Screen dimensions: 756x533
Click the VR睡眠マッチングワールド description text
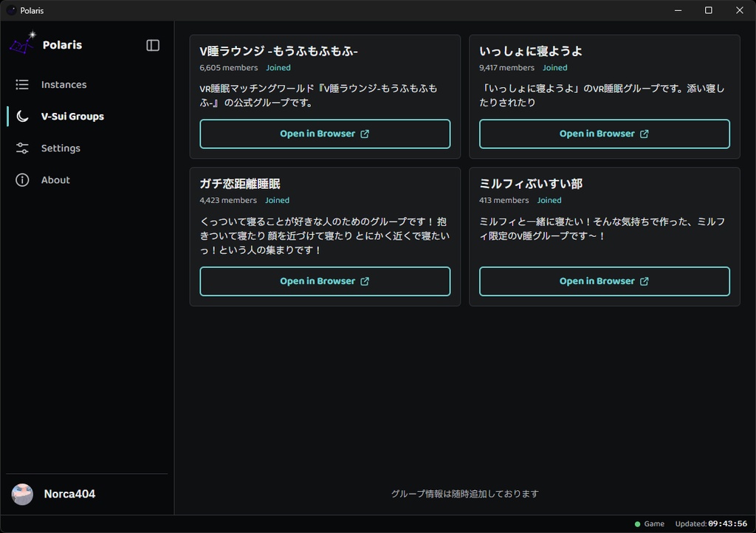click(x=319, y=95)
